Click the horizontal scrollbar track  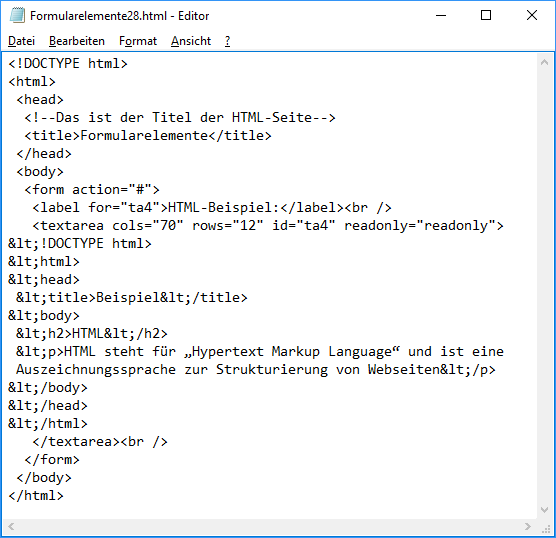269,527
